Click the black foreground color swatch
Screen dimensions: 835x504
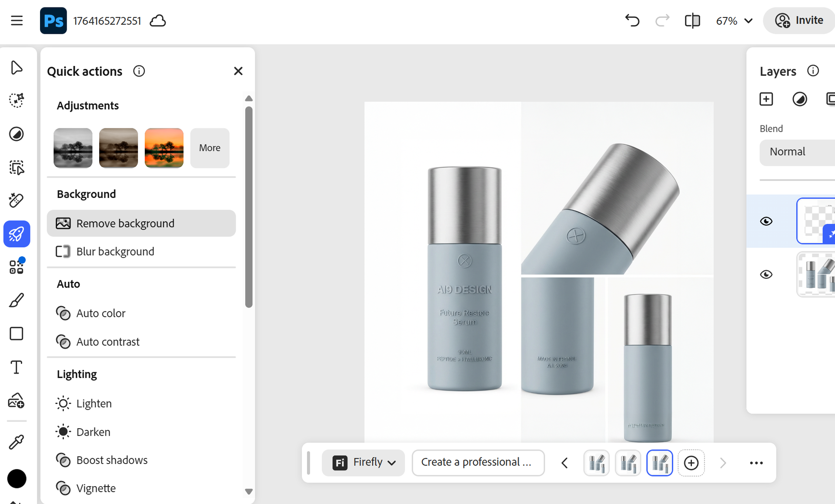pyautogui.click(x=17, y=479)
